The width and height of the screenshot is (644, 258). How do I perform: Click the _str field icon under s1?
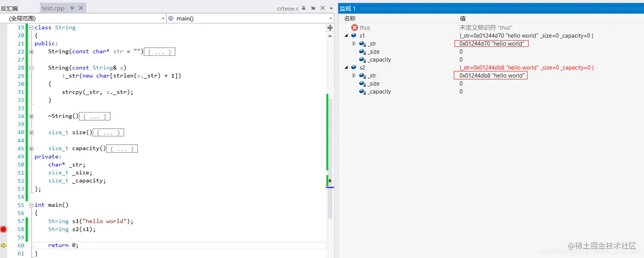pyautogui.click(x=362, y=43)
